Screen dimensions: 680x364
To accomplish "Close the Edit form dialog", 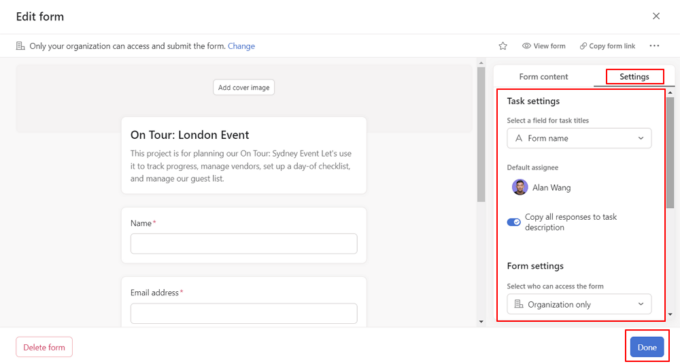I will [x=656, y=16].
